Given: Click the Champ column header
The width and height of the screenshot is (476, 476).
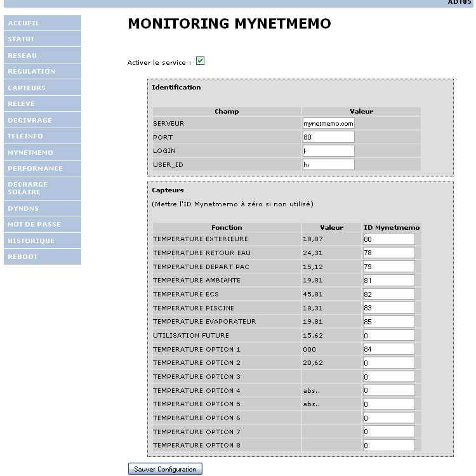Looking at the screenshot, I should coord(227,111).
